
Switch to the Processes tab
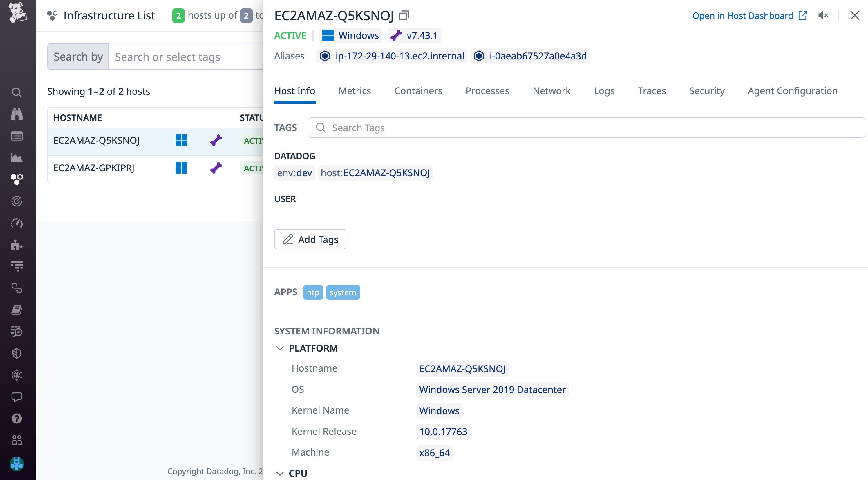487,91
